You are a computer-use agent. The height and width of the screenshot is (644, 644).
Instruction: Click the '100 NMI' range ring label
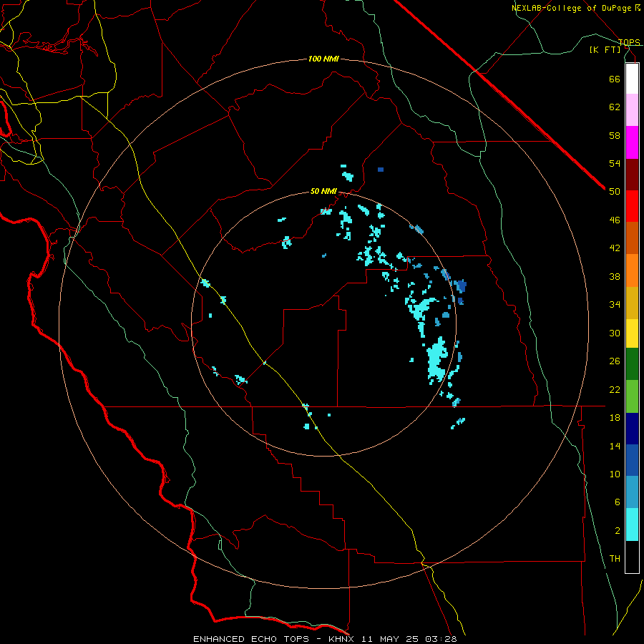(323, 59)
